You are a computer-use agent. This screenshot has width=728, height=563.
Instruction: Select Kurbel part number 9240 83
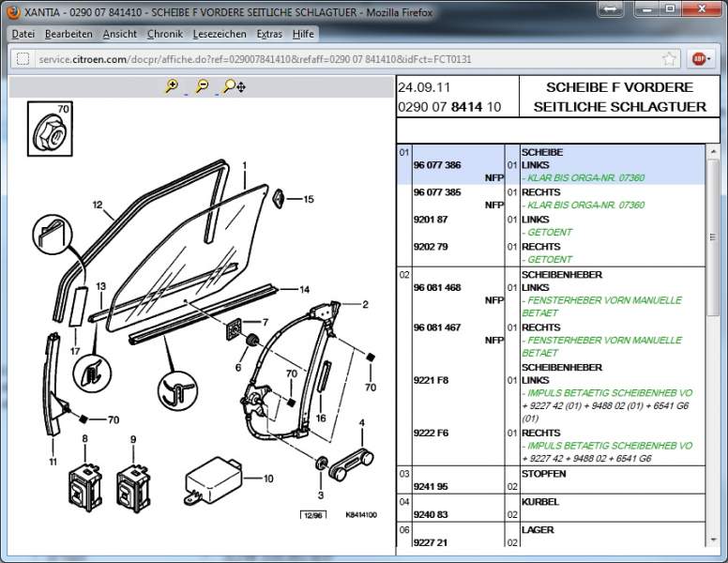tap(431, 514)
